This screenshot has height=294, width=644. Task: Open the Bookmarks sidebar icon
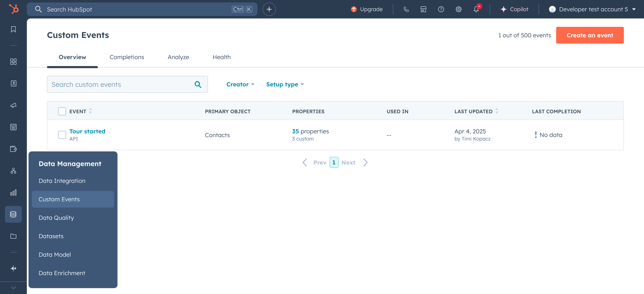coord(13,30)
